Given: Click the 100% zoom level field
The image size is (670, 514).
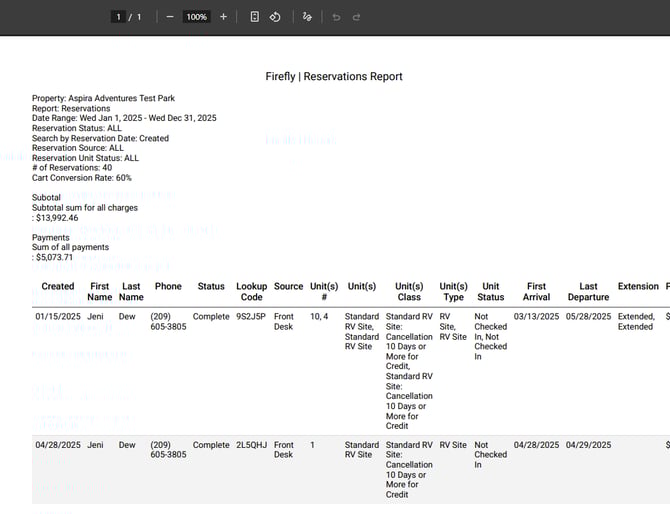Looking at the screenshot, I should (197, 17).
